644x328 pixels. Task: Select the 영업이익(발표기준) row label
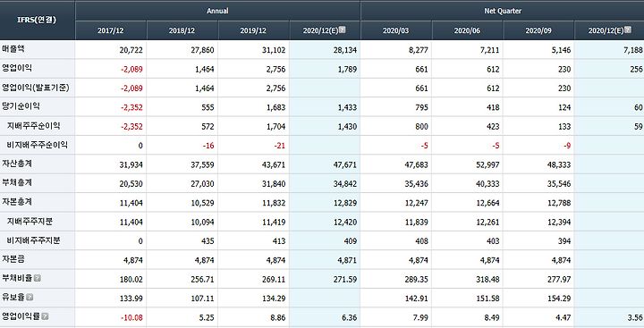point(36,88)
